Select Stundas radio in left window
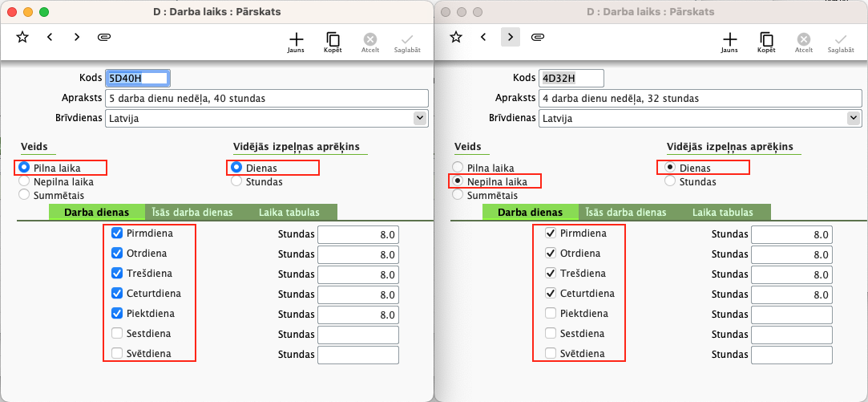 [x=236, y=181]
